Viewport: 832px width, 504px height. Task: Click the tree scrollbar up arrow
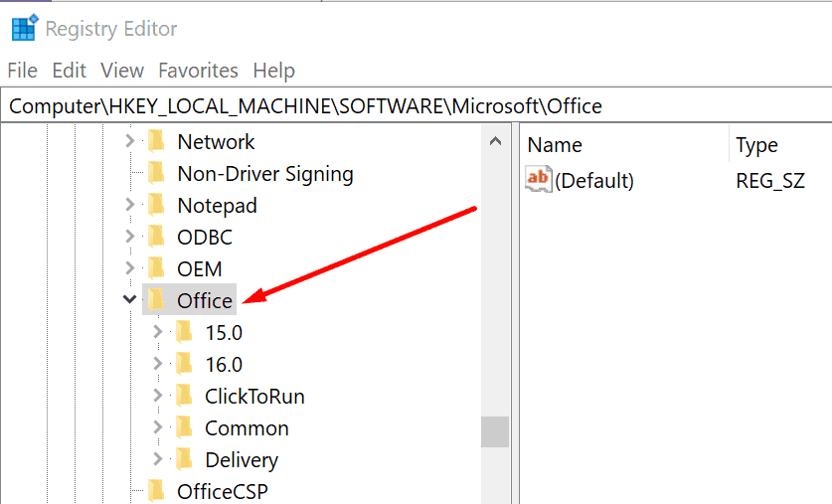tap(495, 141)
